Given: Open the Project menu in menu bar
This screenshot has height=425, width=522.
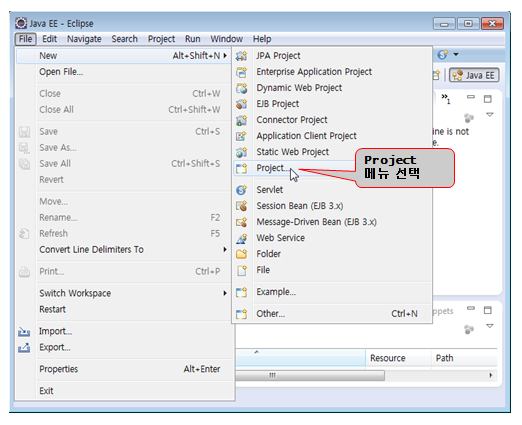Looking at the screenshot, I should coord(161,39).
